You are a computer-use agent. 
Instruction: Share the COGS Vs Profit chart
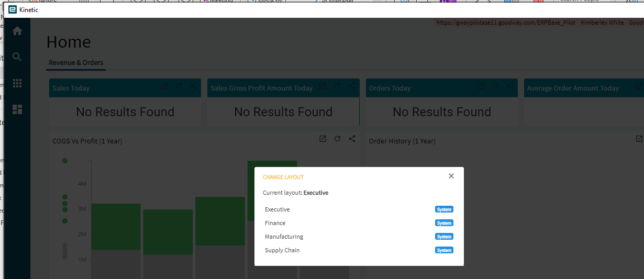(352, 139)
